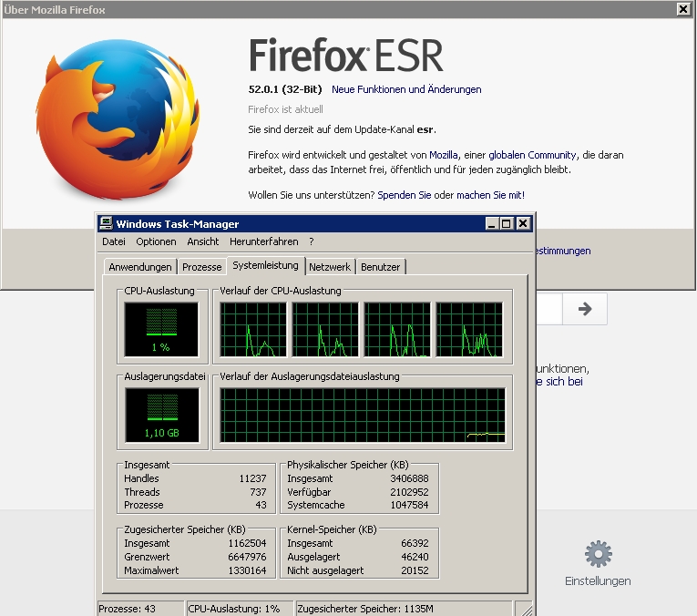Switch to the Anwendungen tab
This screenshot has width=697, height=616.
click(x=140, y=267)
